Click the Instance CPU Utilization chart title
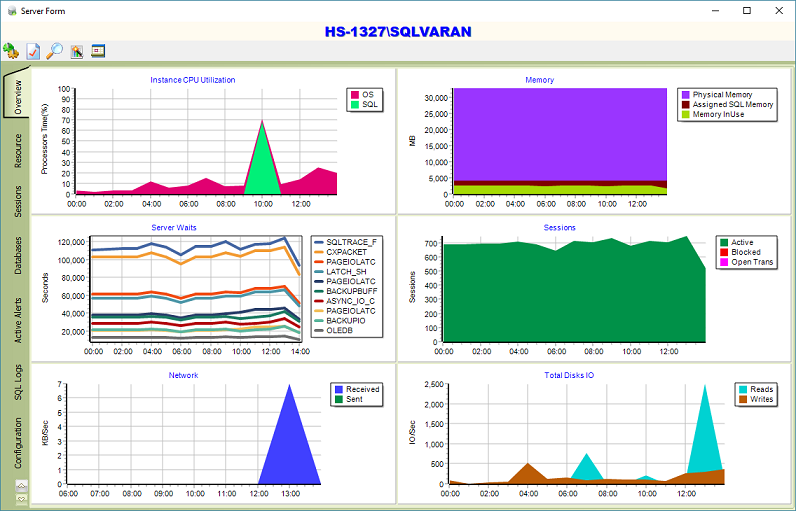This screenshot has width=796, height=511. coord(193,80)
